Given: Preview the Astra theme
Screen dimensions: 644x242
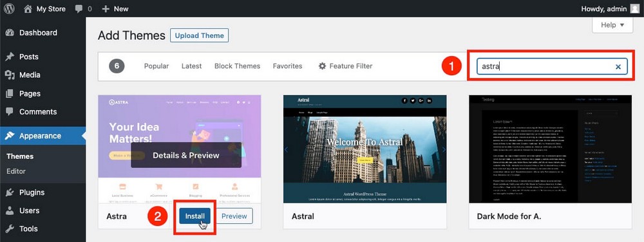Looking at the screenshot, I should pos(234,216).
